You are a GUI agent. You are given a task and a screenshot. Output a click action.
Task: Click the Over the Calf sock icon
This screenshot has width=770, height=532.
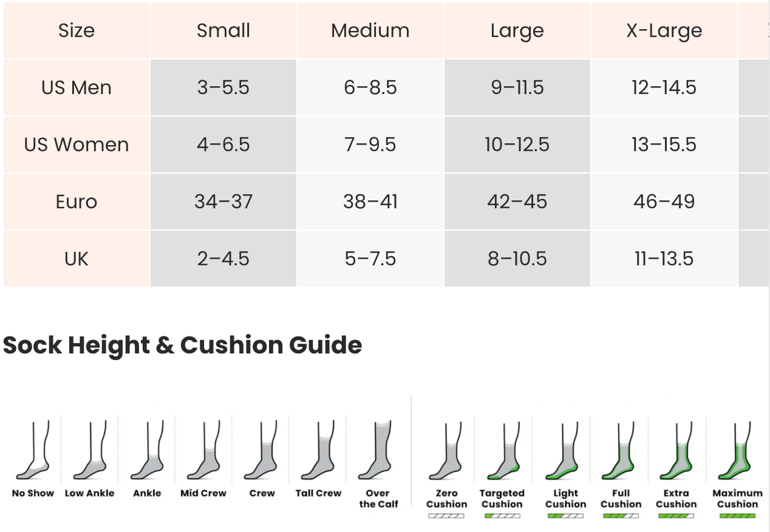375,450
